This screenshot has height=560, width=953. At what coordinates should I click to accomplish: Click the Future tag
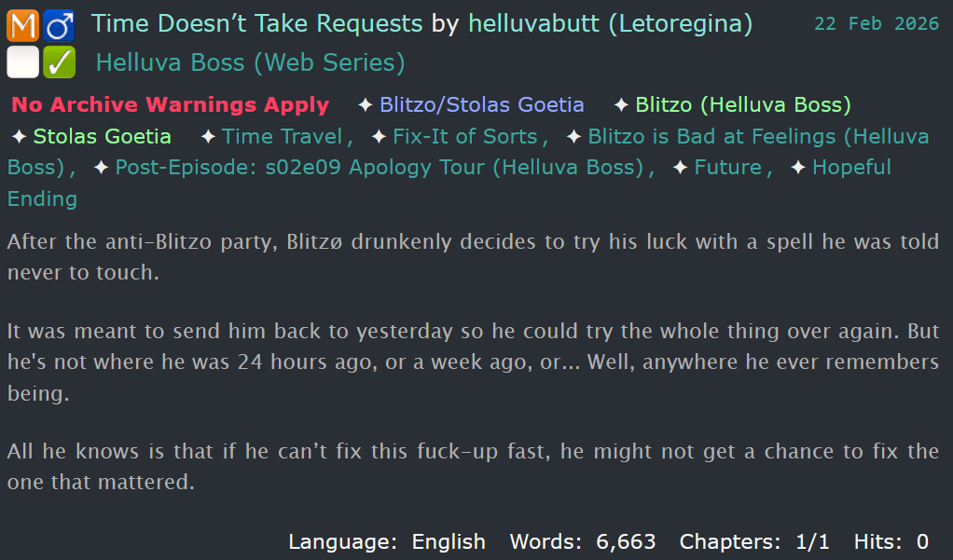coord(728,168)
